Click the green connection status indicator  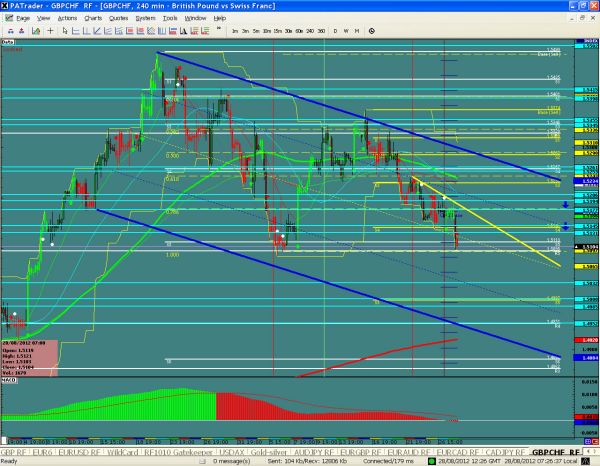pyautogui.click(x=429, y=461)
